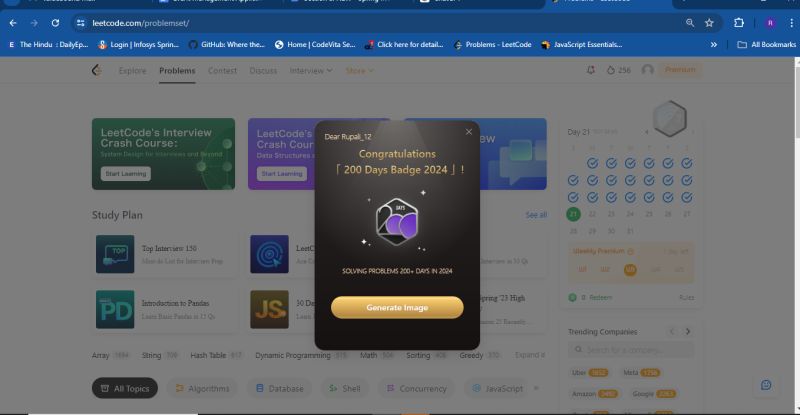Select the Algorithms filter
The image size is (800, 415).
[203, 388]
